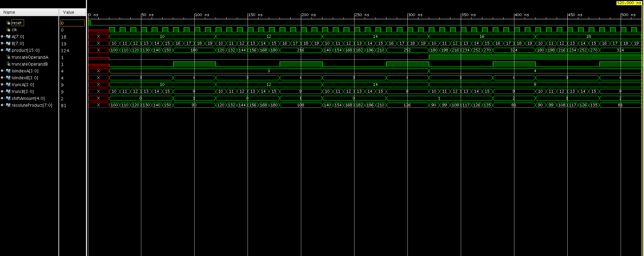The image size is (644, 256).
Task: Select the truncB[3:0] signal name
Action: pos(23,92)
